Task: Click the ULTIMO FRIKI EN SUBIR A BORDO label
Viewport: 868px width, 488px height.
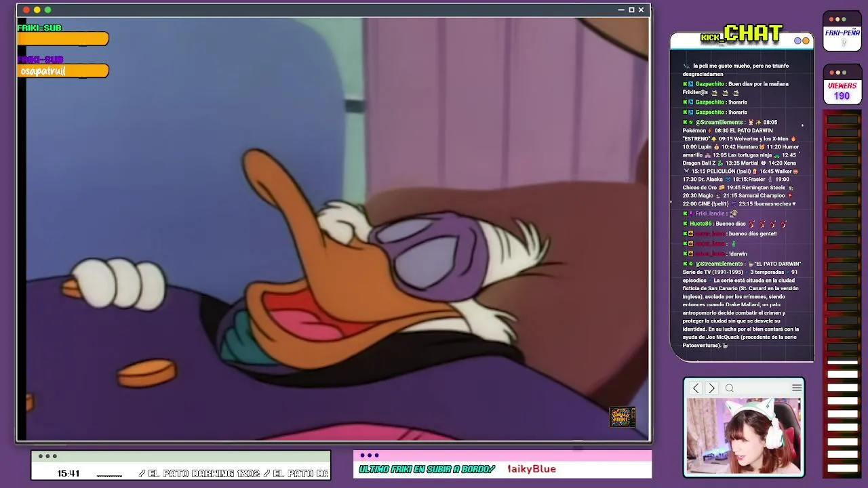Action: point(427,469)
